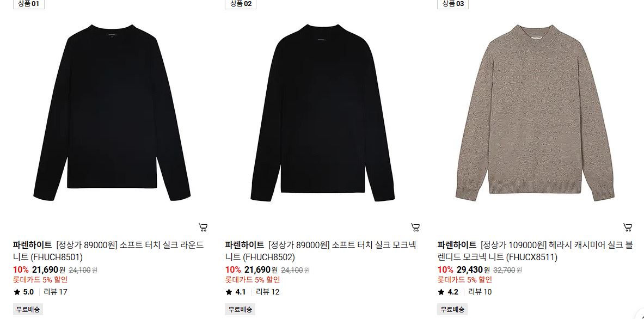Screen dimensions: 644x319
Task: Open product title ending with FHUCH8501
Action: 108,251
